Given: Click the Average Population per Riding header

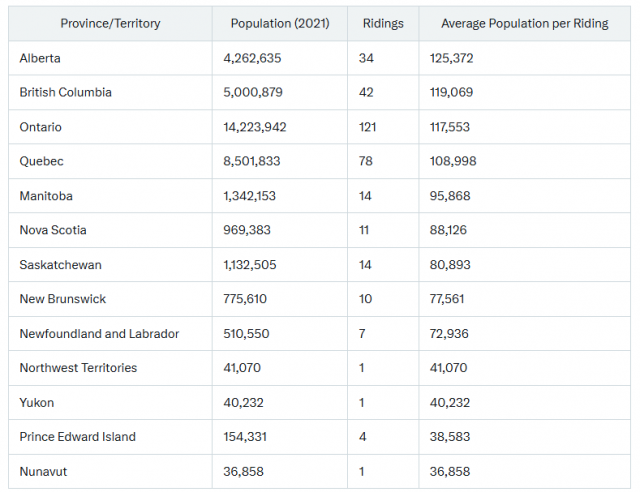Looking at the screenshot, I should (x=524, y=23).
